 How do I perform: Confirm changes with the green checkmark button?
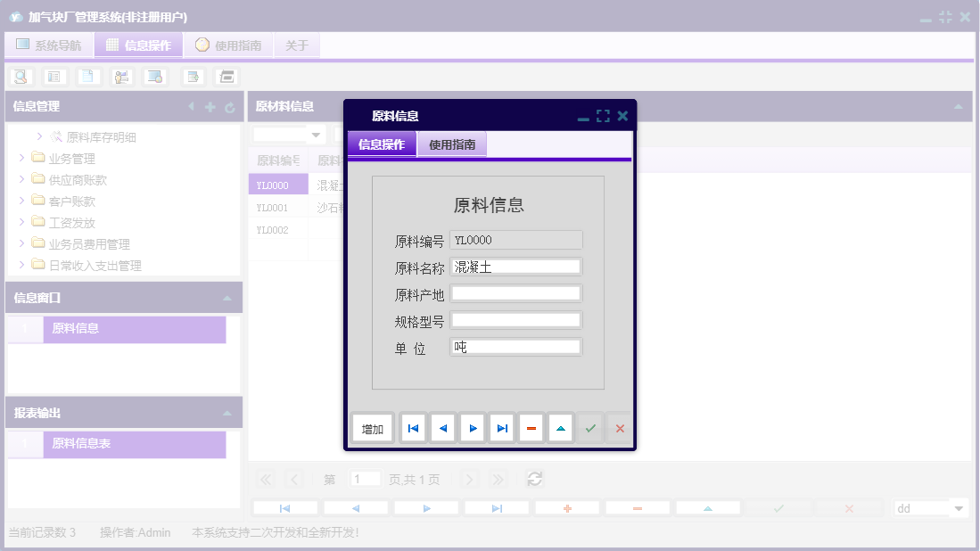tap(589, 428)
